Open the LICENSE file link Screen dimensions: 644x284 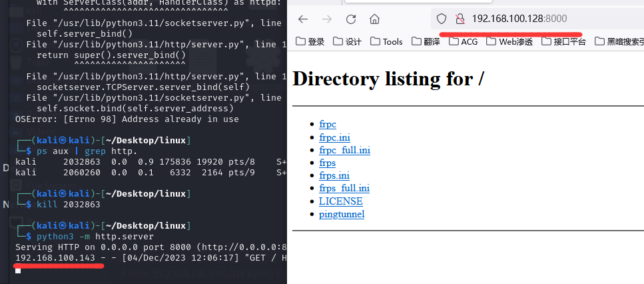coord(341,201)
